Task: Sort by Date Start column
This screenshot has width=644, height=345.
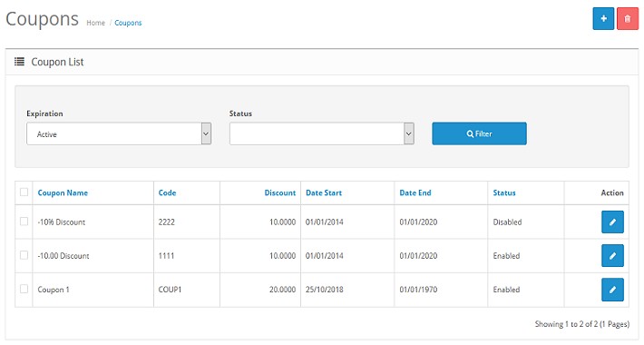Action: click(324, 192)
